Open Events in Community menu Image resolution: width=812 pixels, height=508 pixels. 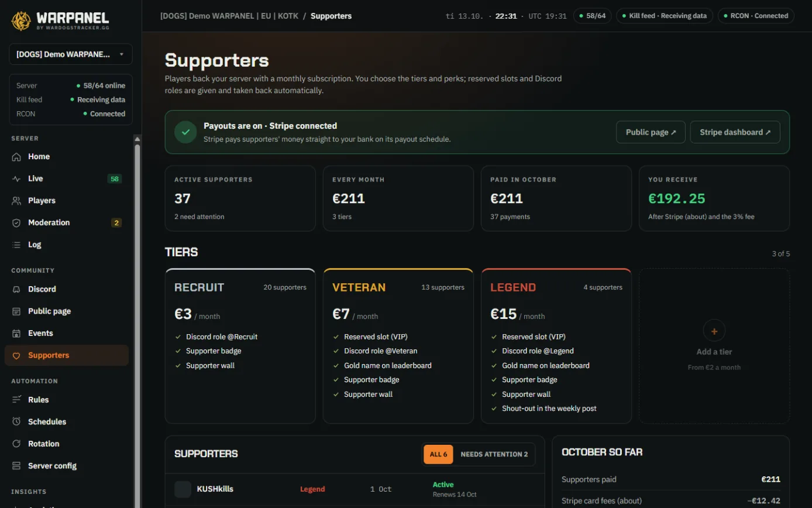(x=67, y=333)
